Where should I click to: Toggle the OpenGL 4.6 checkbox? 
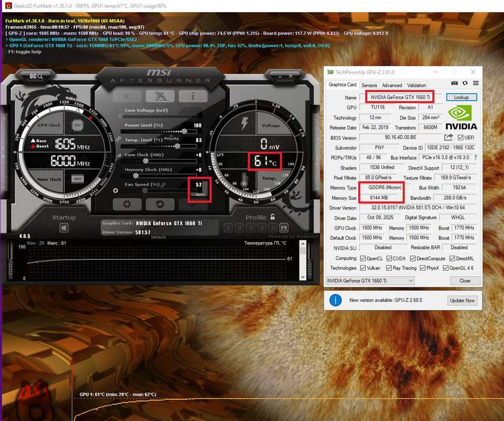(x=446, y=268)
